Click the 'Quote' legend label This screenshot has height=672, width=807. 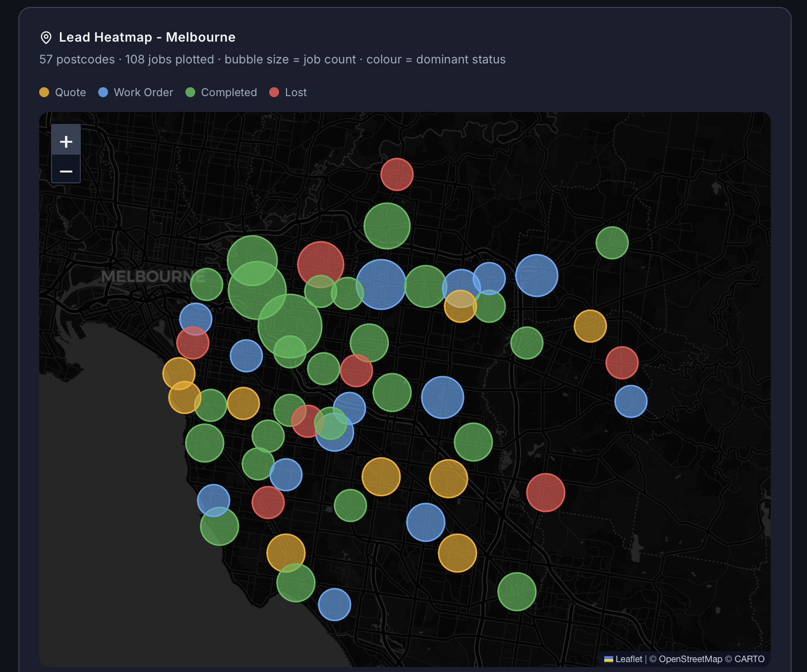pyautogui.click(x=70, y=92)
